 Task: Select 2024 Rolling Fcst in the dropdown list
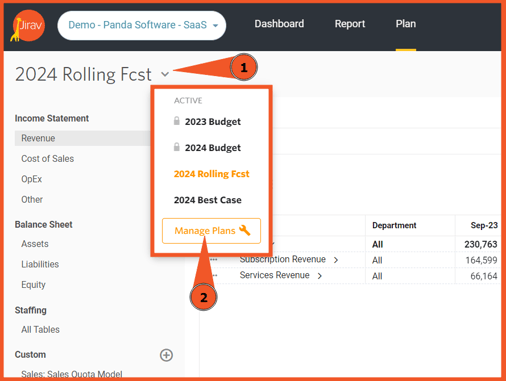pos(211,174)
